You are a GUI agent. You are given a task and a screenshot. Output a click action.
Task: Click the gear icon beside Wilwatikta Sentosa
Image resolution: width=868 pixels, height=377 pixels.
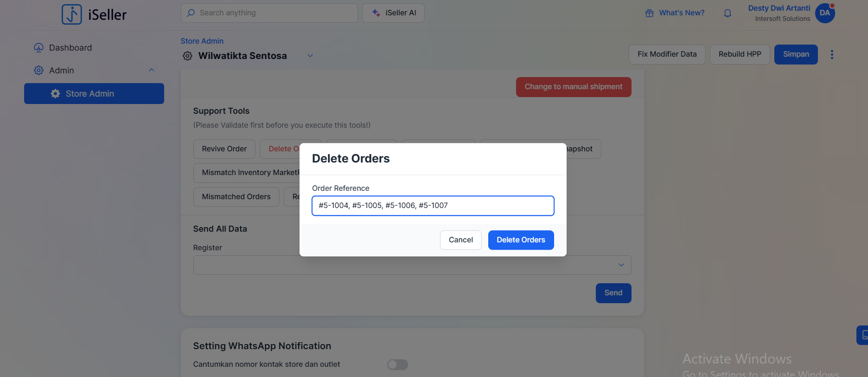(187, 56)
